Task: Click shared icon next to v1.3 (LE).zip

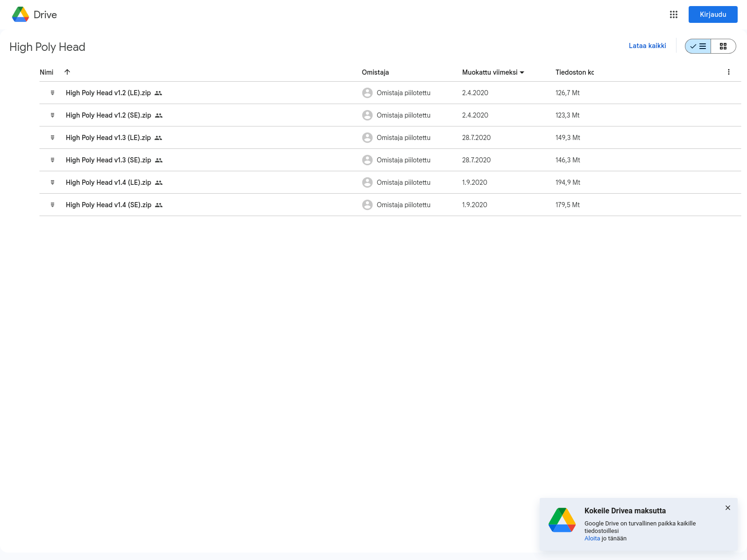Action: click(158, 138)
